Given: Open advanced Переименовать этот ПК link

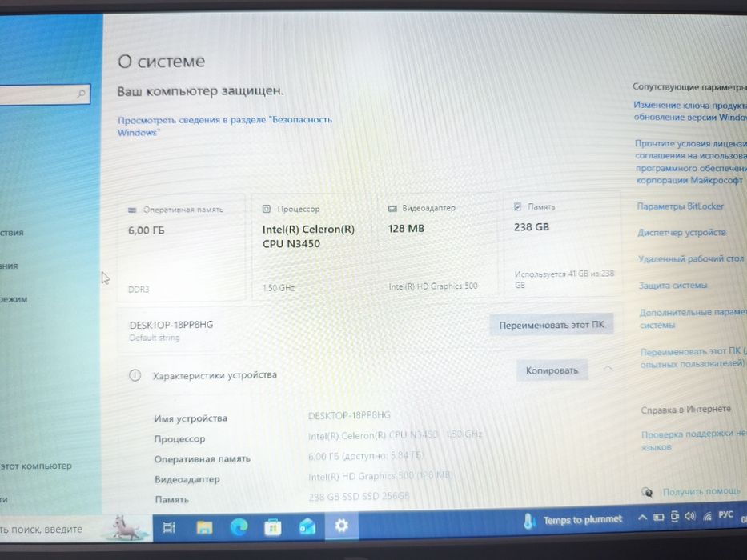Looking at the screenshot, I should [x=693, y=357].
